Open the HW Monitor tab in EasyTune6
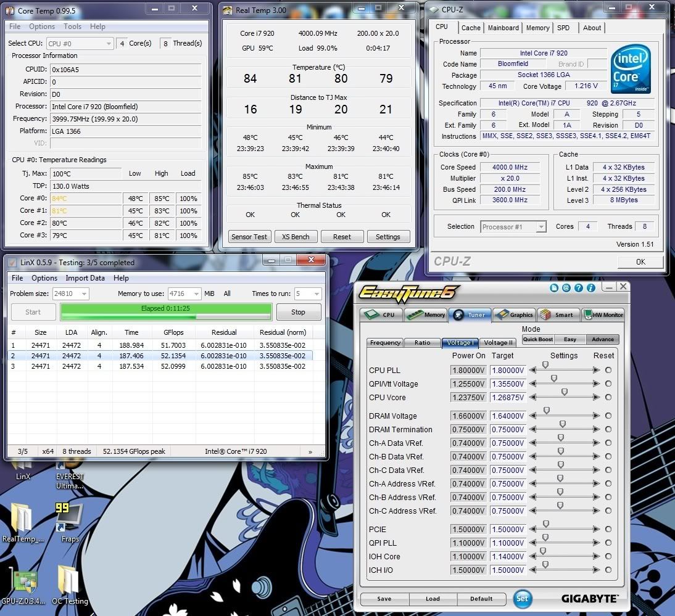 point(603,315)
